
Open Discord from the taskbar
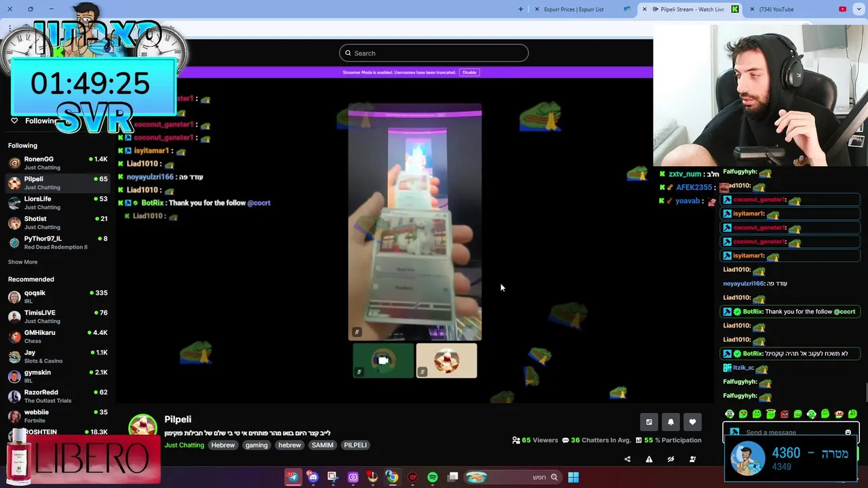[x=313, y=477]
